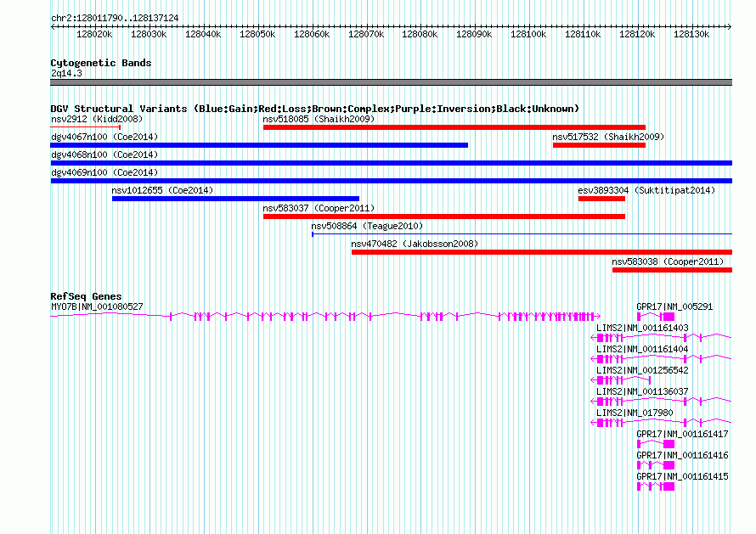Click the LIMS2|NM_017980 transcript label
Image resolution: width=756 pixels, height=534 pixels.
click(635, 413)
